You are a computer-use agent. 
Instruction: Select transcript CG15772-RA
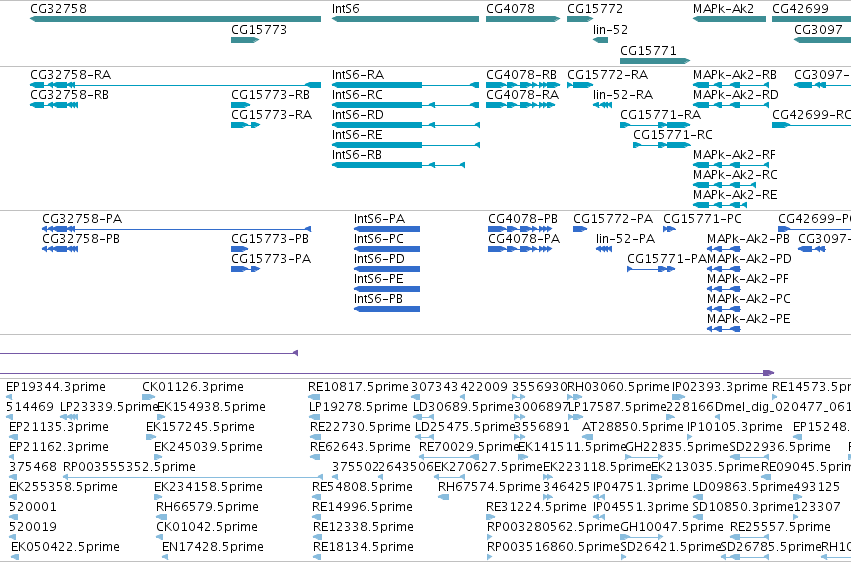tap(580, 85)
